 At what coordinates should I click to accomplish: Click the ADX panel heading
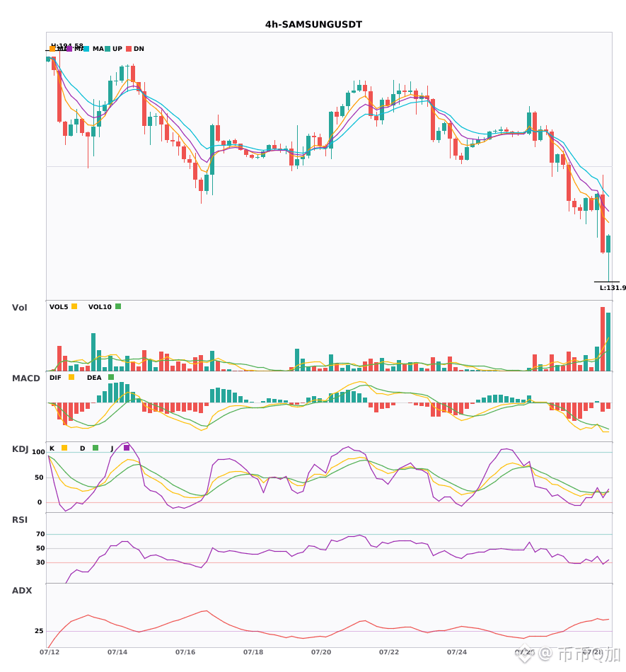[22, 591]
